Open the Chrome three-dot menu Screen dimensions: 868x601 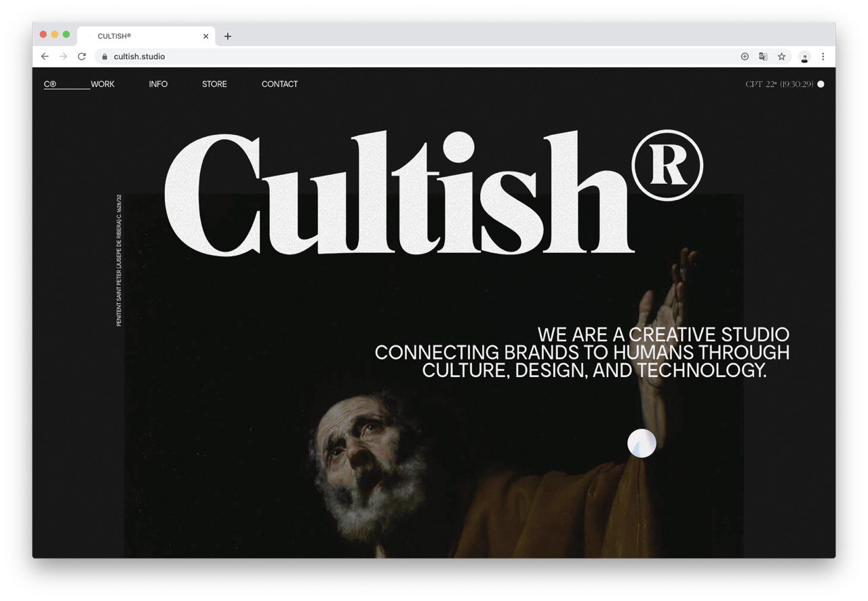coord(823,56)
